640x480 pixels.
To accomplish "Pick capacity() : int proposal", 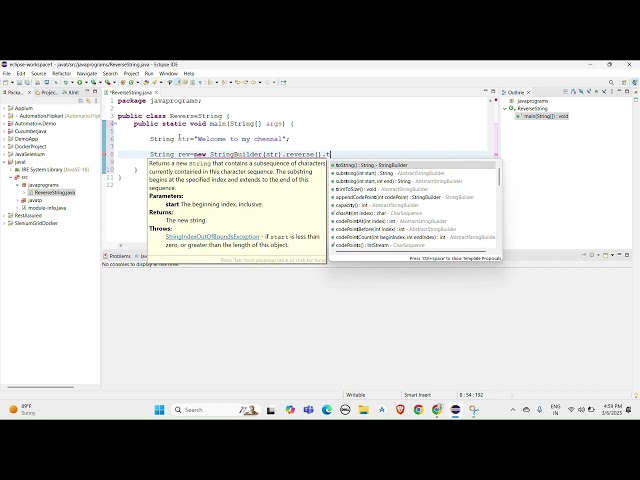I will click(413, 205).
